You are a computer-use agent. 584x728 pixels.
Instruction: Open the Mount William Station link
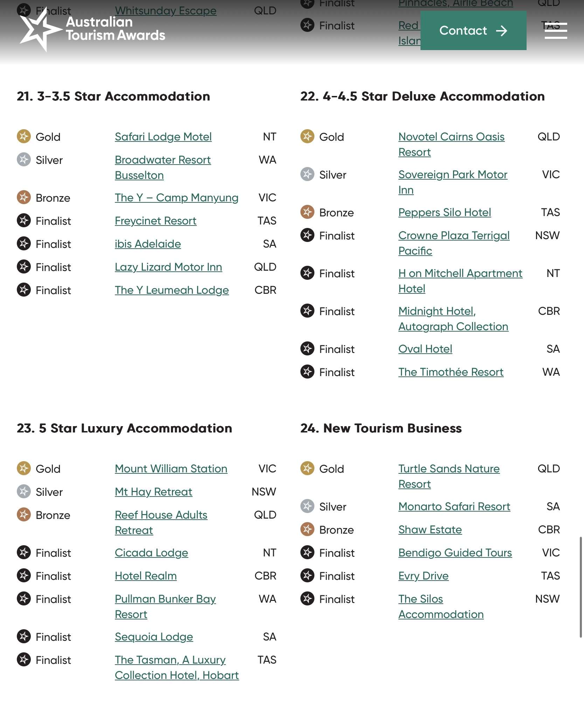[x=171, y=469]
